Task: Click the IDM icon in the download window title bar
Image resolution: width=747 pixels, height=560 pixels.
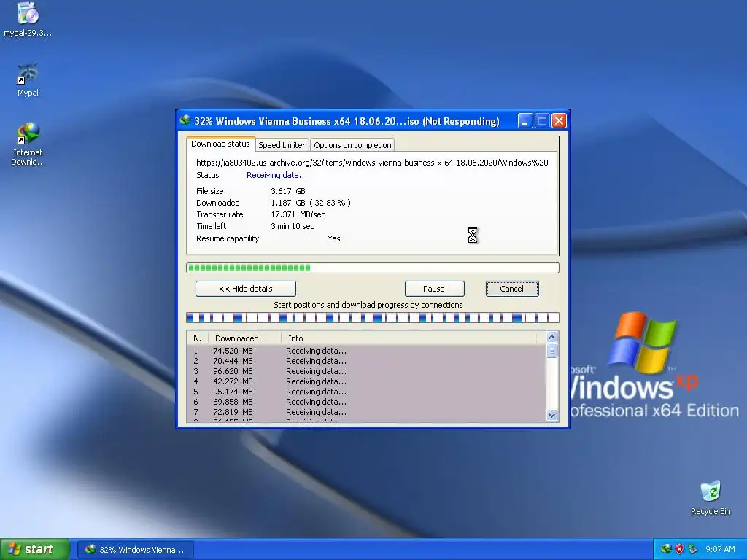Action: 185,120
